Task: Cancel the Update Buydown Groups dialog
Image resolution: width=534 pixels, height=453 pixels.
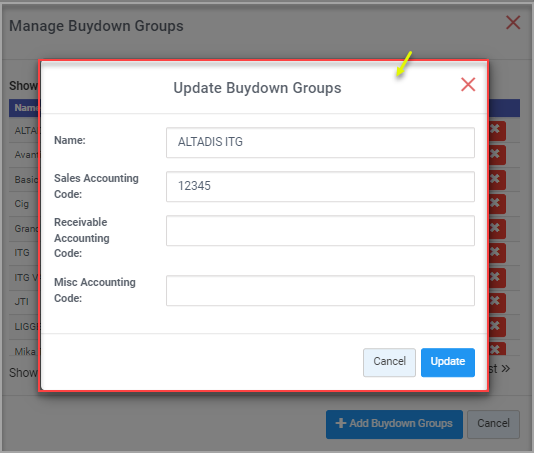Action: pyautogui.click(x=389, y=362)
